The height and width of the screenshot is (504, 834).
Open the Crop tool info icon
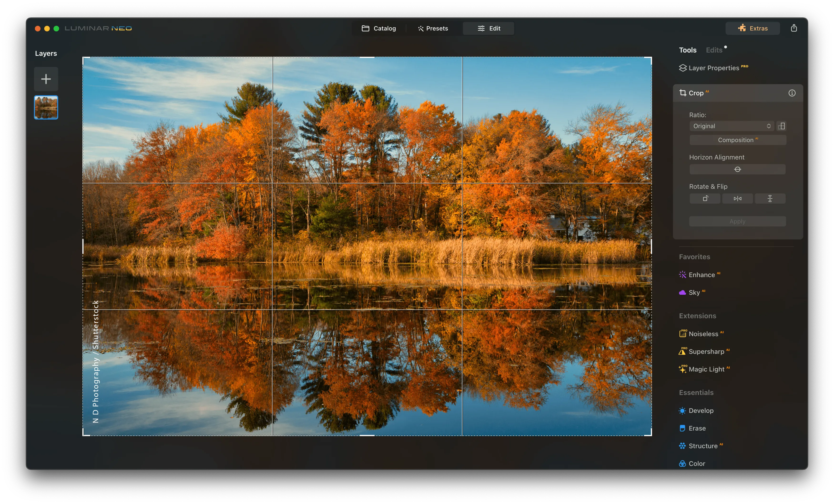tap(792, 93)
